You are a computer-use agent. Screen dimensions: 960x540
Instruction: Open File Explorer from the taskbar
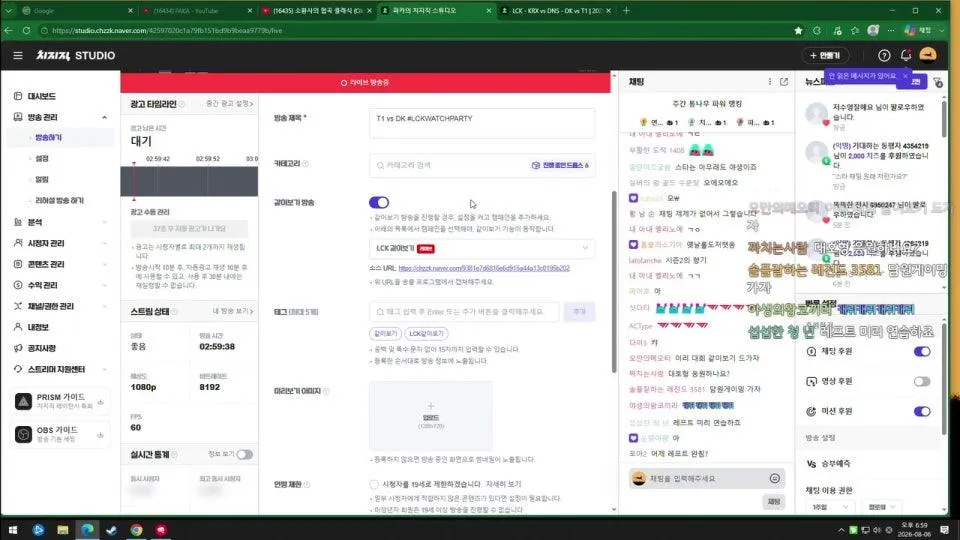tap(62, 530)
